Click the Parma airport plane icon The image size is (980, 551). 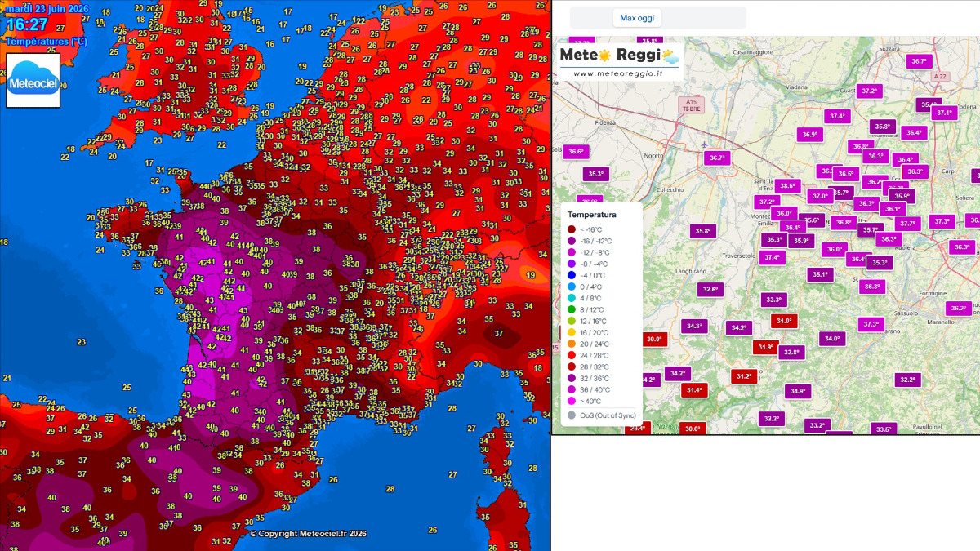(705, 145)
